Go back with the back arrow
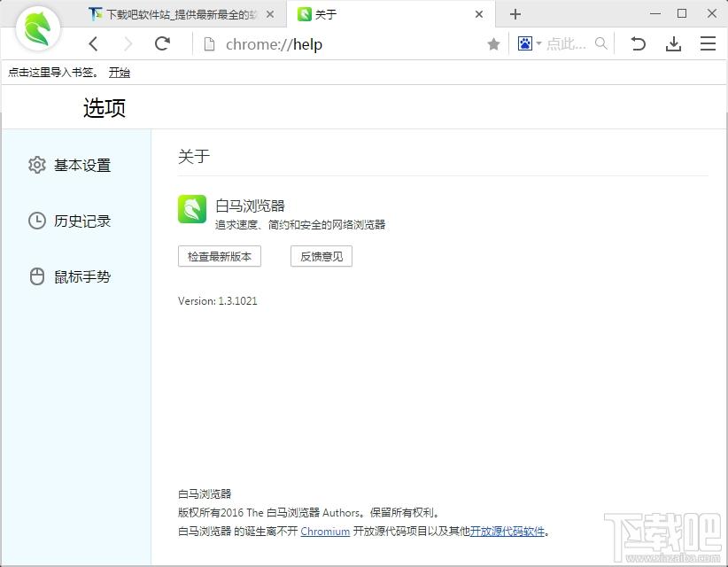 93,44
